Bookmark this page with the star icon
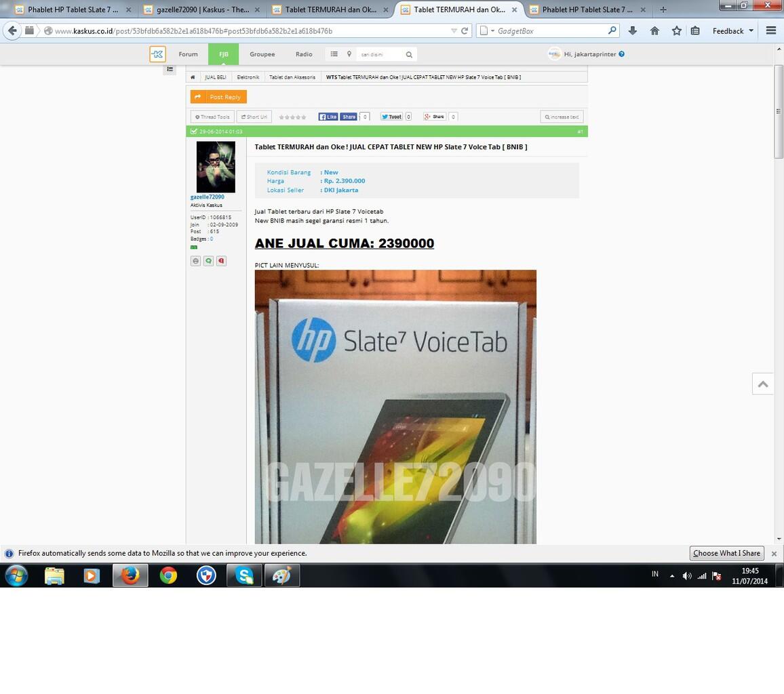The height and width of the screenshot is (694, 784). point(676,30)
